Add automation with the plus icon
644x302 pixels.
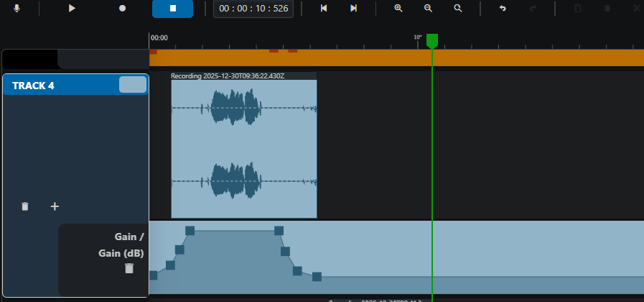[x=55, y=206]
